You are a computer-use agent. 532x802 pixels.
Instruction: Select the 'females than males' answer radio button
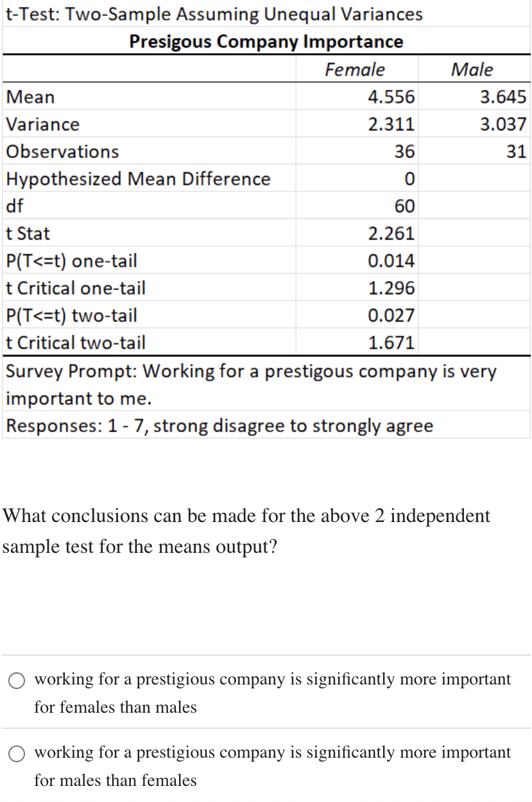pos(18,679)
